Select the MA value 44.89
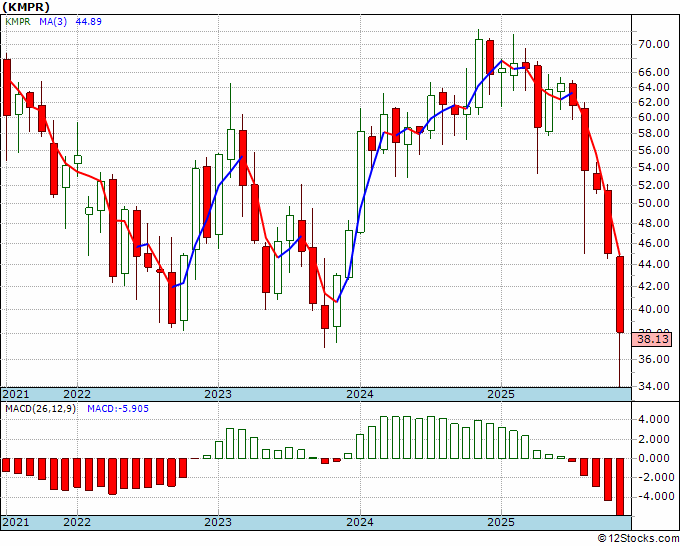Viewport: 680px width, 546px height. coord(88,21)
